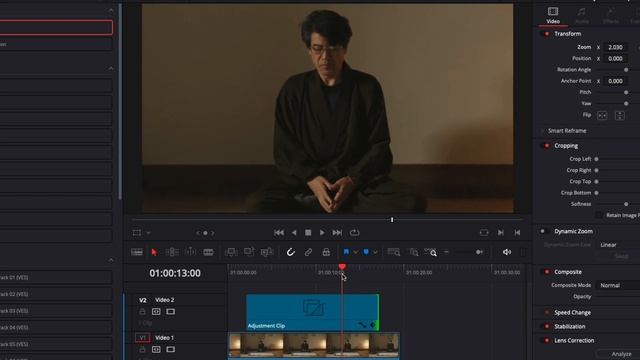The image size is (640, 360).
Task: Adjust the timeline zoom slider
Action: [x=479, y=252]
